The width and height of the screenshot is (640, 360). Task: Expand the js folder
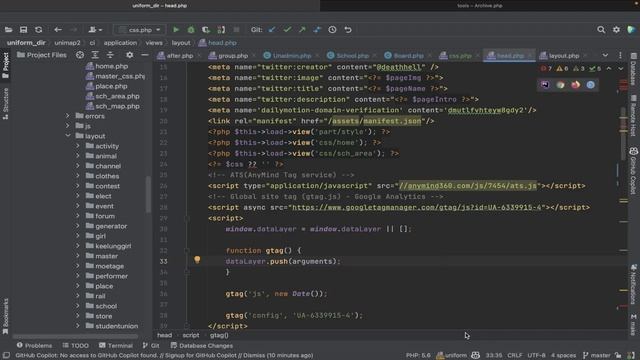tap(68, 126)
